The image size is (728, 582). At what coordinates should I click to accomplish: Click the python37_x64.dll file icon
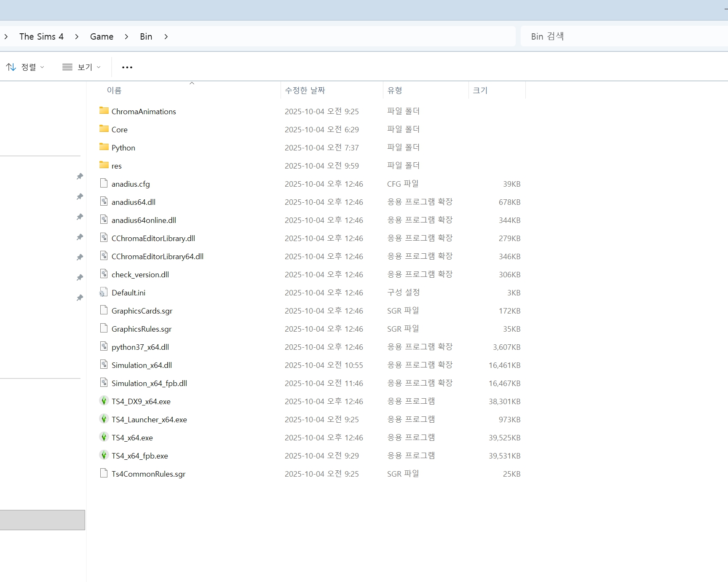click(x=104, y=346)
